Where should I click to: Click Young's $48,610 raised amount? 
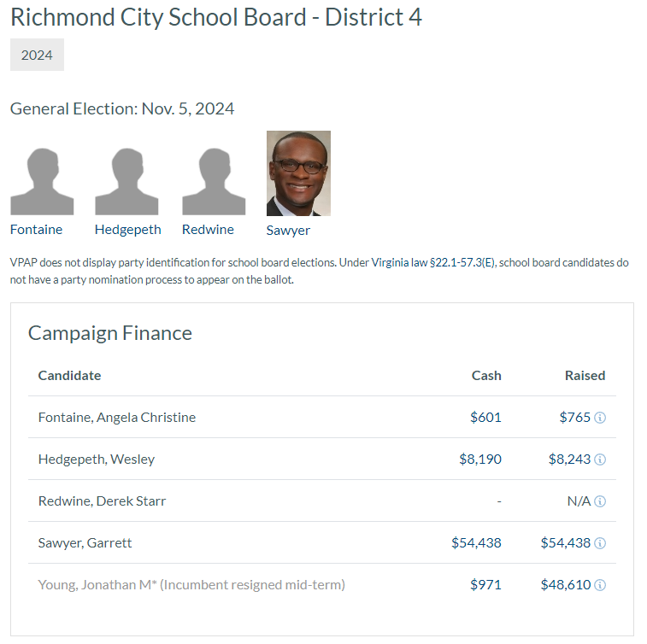coord(566,585)
